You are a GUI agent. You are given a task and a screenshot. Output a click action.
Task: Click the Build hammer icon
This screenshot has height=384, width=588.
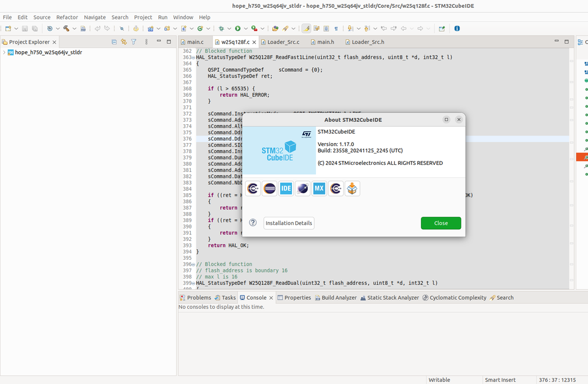click(67, 28)
